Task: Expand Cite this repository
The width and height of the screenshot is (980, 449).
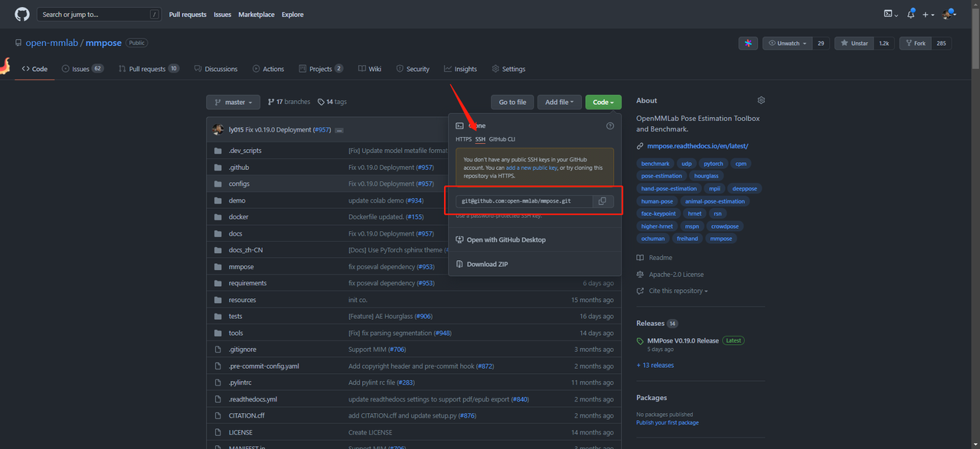Action: 671,291
